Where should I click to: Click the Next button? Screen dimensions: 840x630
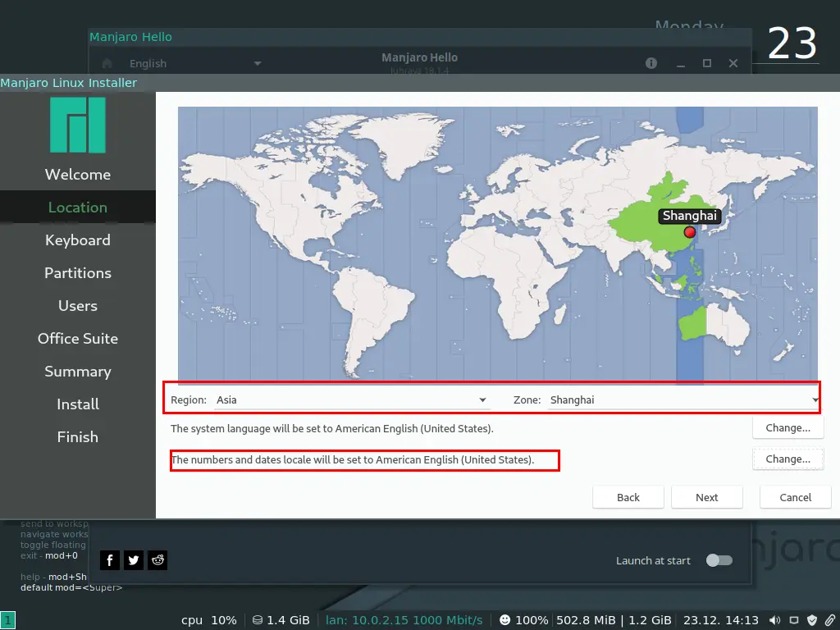[x=706, y=497]
